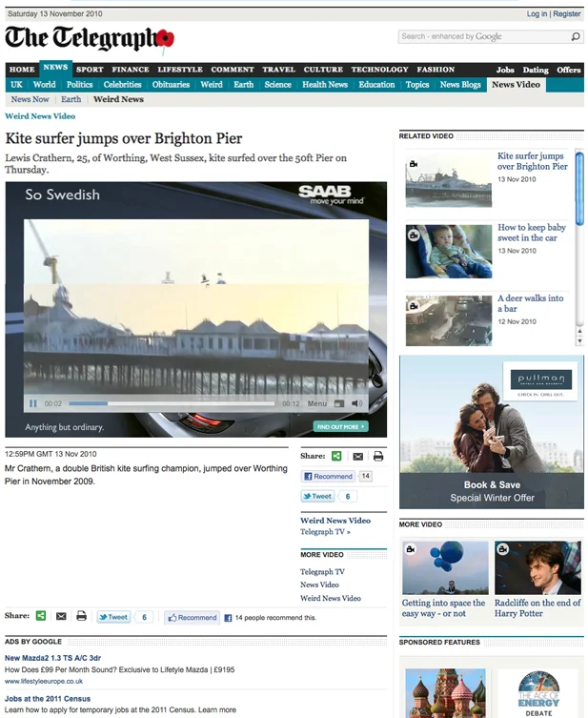This screenshot has height=718, width=588.
Task: Click www.lifestyleeurope.co.uk ad URL
Action: tap(44, 682)
